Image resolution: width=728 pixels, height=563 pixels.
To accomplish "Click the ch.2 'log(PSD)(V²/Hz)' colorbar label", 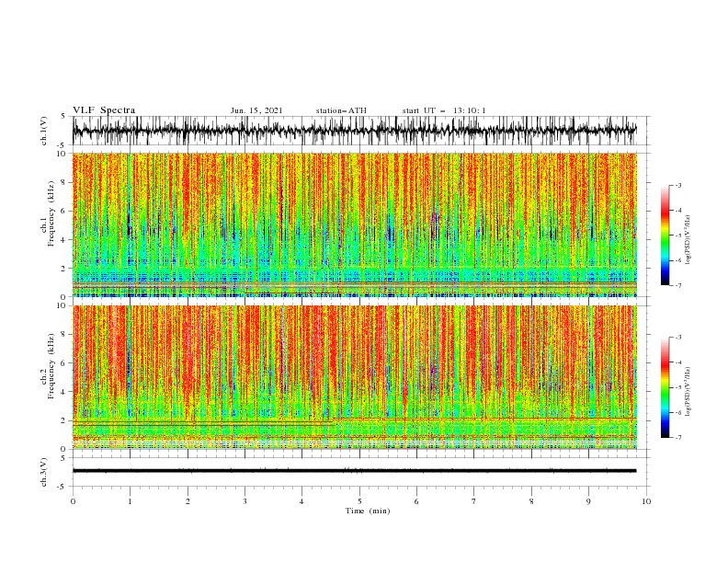I will pos(688,392).
